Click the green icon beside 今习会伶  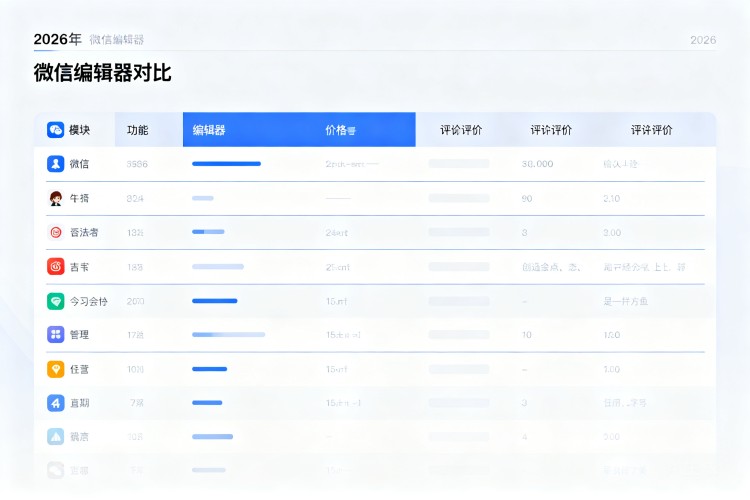[x=55, y=301]
